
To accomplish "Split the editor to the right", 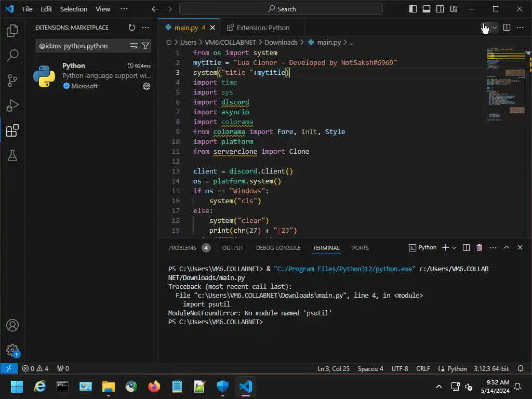I will coord(507,28).
